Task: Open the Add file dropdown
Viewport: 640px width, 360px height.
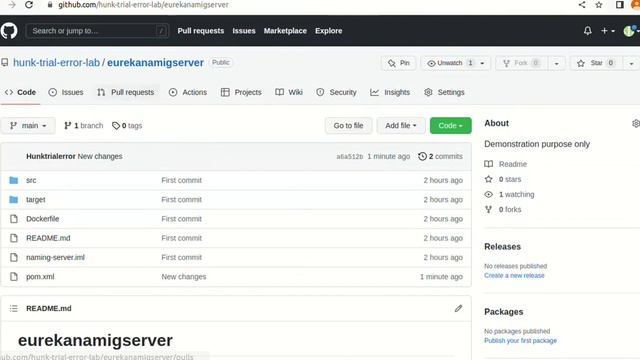Action: (401, 126)
